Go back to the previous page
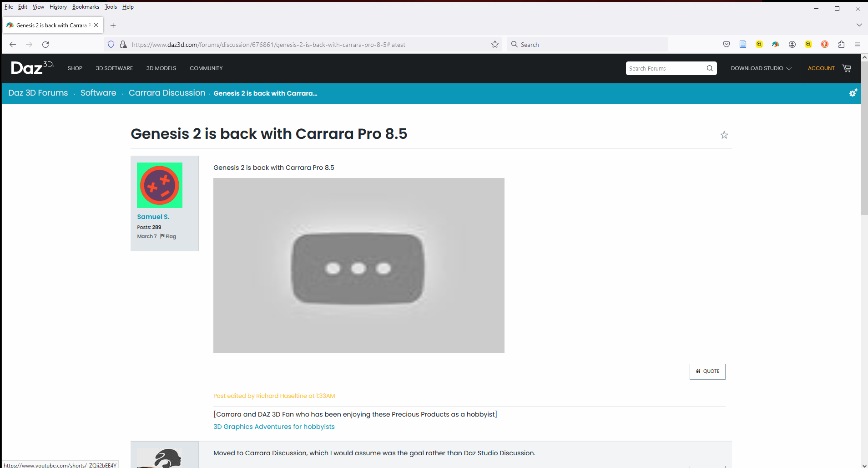This screenshot has width=868, height=468. pyautogui.click(x=13, y=44)
